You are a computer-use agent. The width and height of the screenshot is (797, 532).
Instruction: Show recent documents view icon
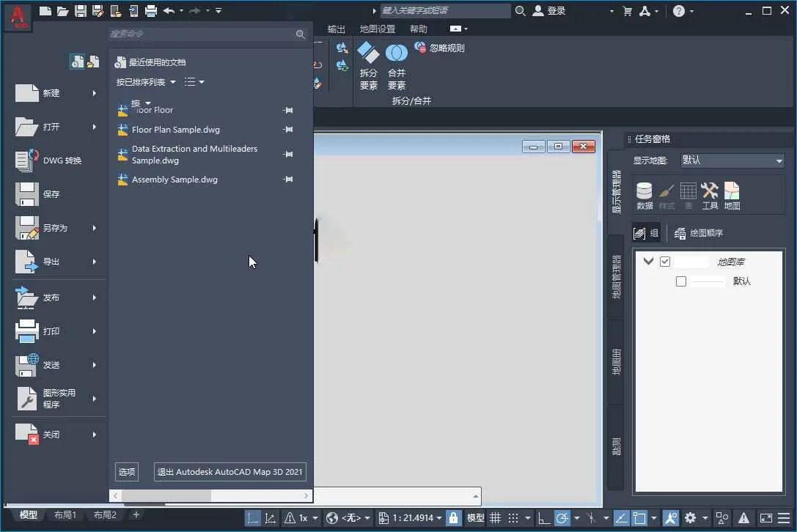click(77, 62)
